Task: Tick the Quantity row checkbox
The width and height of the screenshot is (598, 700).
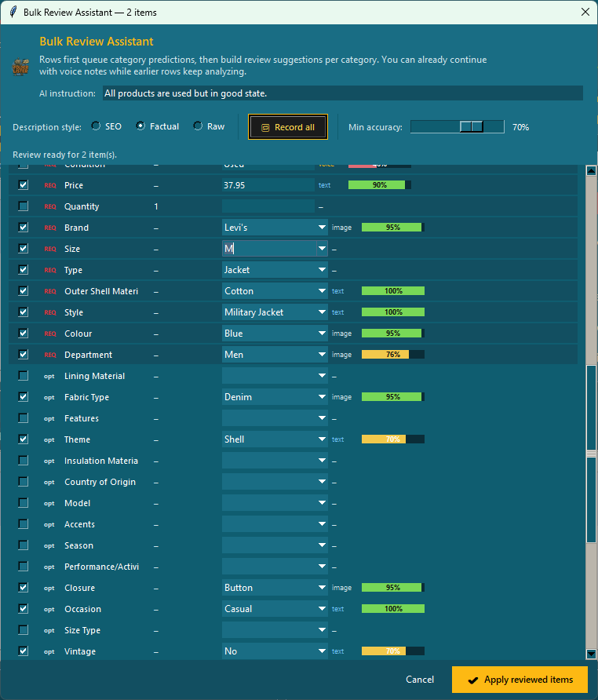Action: (23, 206)
